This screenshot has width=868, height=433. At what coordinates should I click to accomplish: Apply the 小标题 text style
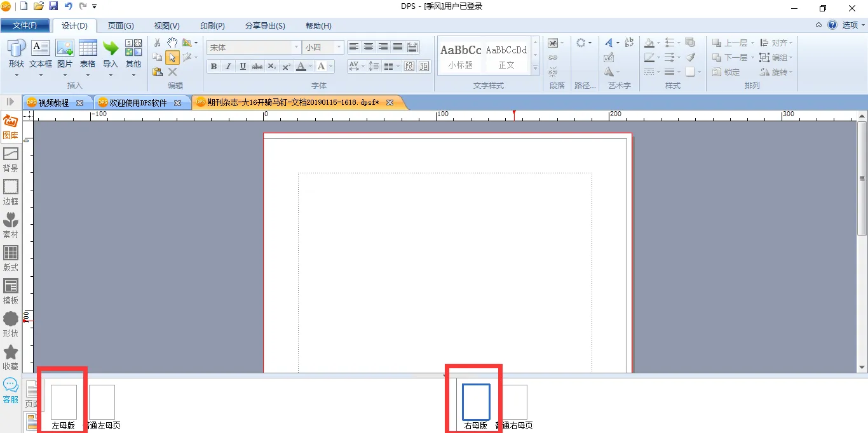461,57
